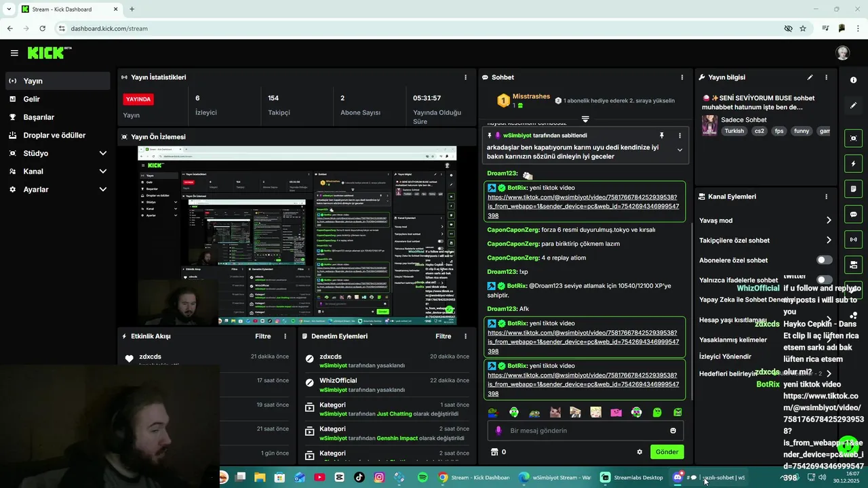Edit stream info with pencil icon

pos(810,77)
